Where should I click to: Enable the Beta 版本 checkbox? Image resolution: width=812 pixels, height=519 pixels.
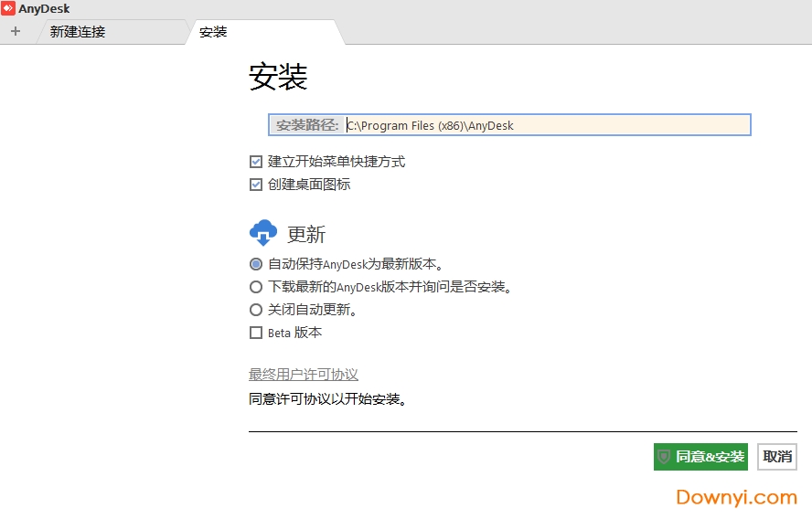[256, 333]
